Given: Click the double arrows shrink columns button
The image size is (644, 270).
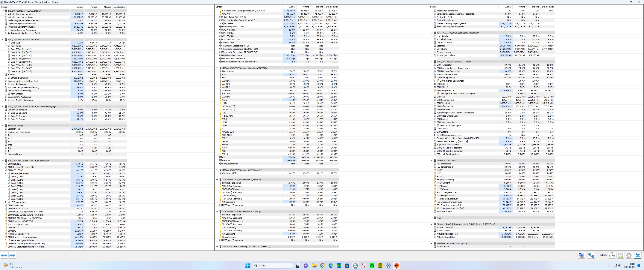Looking at the screenshot, I should pos(12,255).
